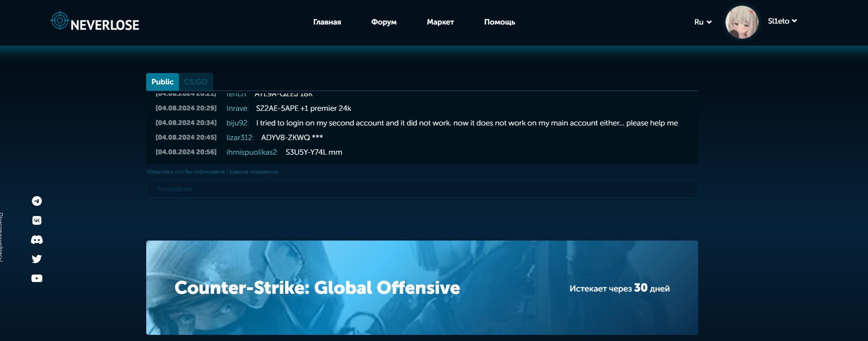The width and height of the screenshot is (868, 341).
Task: Select the Public chat tab
Action: click(162, 82)
